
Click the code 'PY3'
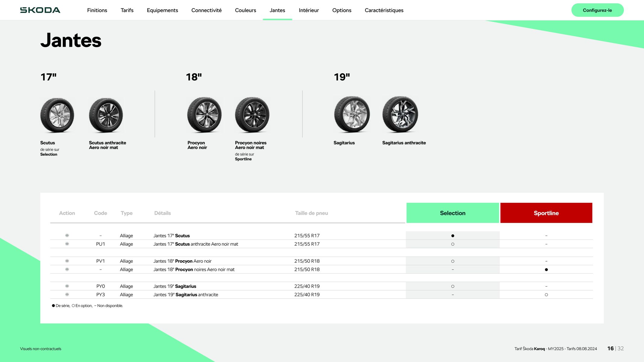pos(101,295)
